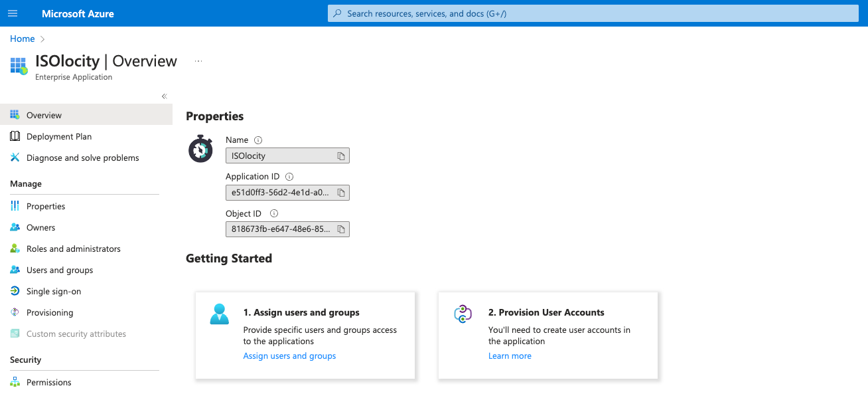The height and width of the screenshot is (394, 868).
Task: Open the more options ellipsis beside Overview
Action: click(198, 61)
